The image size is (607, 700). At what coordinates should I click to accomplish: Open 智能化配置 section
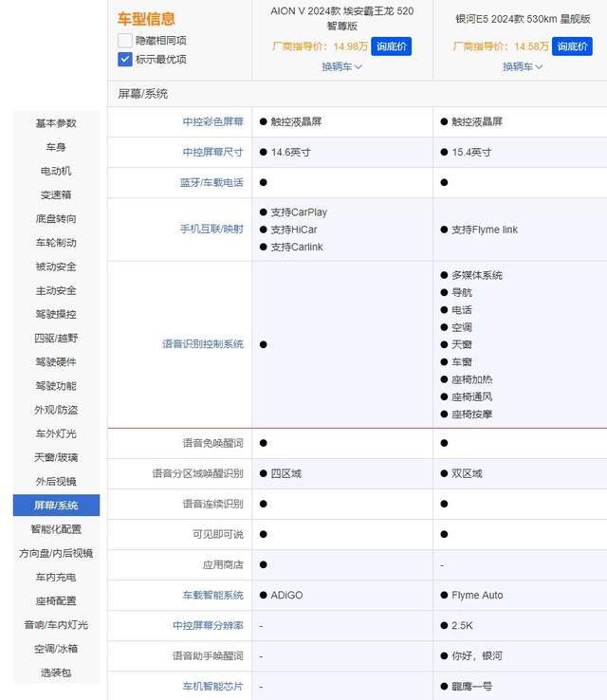tap(56, 529)
